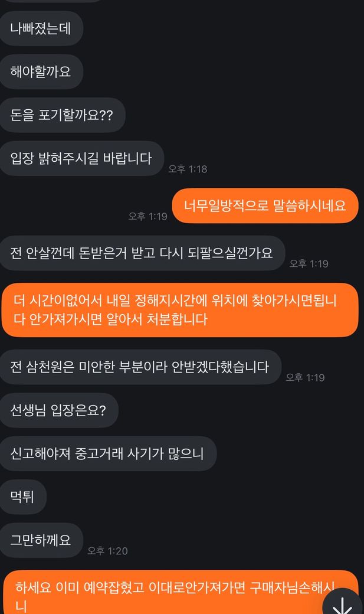The image size is (364, 614).
Task: Tap the orange bubble '너무일방적으로 말씀하시네요'
Action: (x=265, y=205)
